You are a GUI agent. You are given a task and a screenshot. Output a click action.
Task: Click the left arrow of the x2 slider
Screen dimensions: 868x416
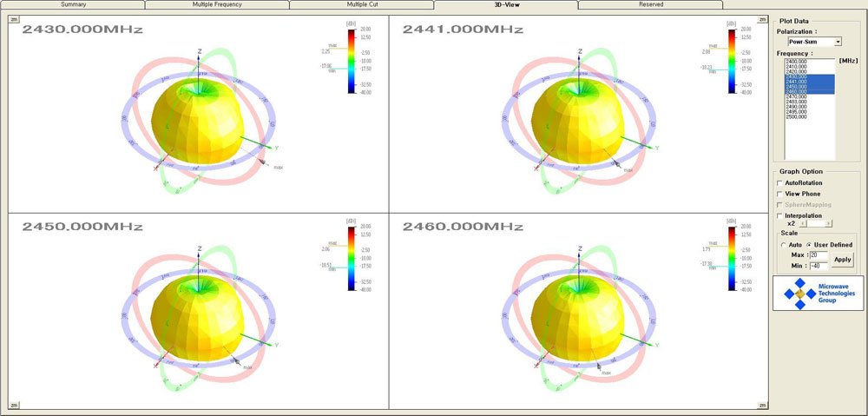point(803,224)
